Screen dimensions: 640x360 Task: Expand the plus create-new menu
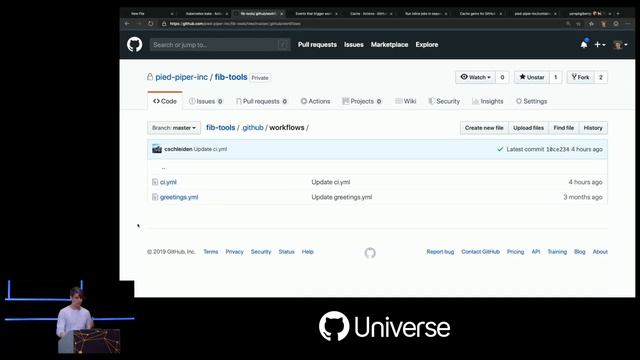click(x=599, y=44)
